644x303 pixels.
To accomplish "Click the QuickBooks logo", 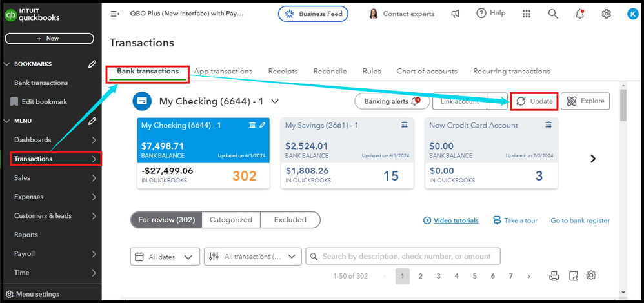I will 32,15.
